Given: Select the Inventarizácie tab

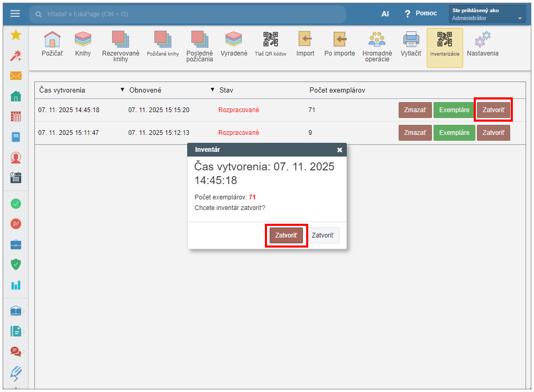Looking at the screenshot, I should coord(444,47).
